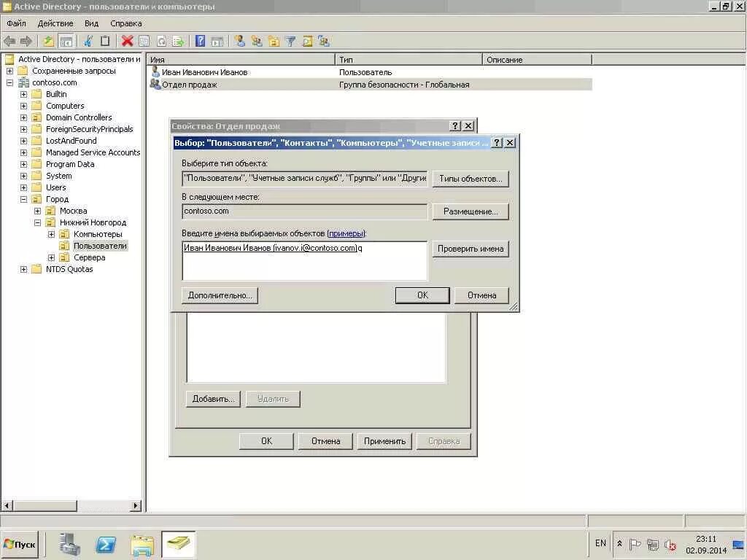Click into the object names input field
747x560 pixels.
pyautogui.click(x=304, y=261)
